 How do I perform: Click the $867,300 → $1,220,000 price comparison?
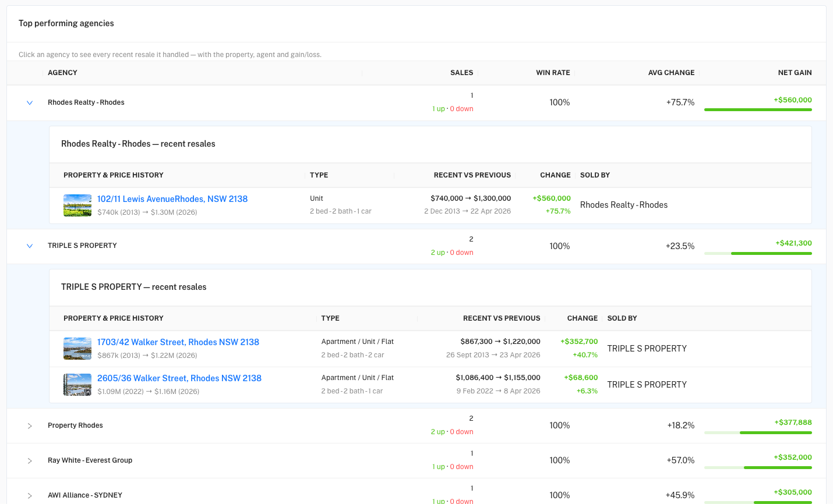pos(500,342)
